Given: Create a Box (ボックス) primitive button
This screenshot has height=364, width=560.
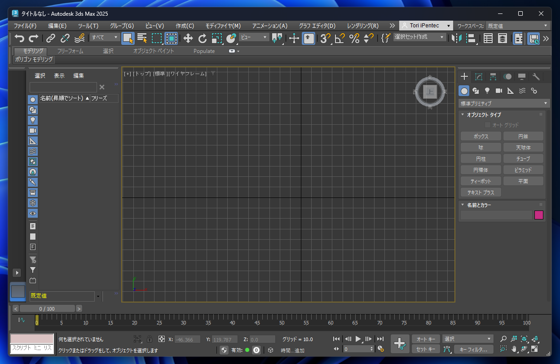Looking at the screenshot, I should pyautogui.click(x=481, y=136).
